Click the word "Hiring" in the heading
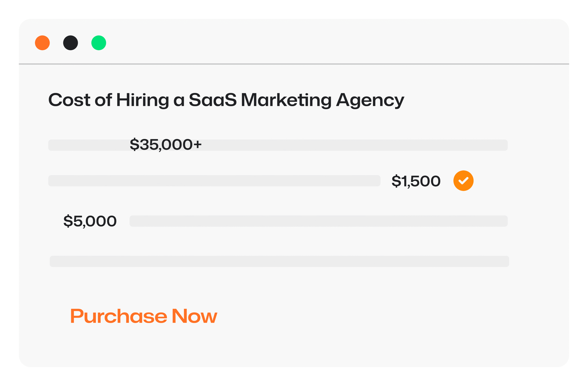Viewport: 588px width, 386px height. coord(142,100)
